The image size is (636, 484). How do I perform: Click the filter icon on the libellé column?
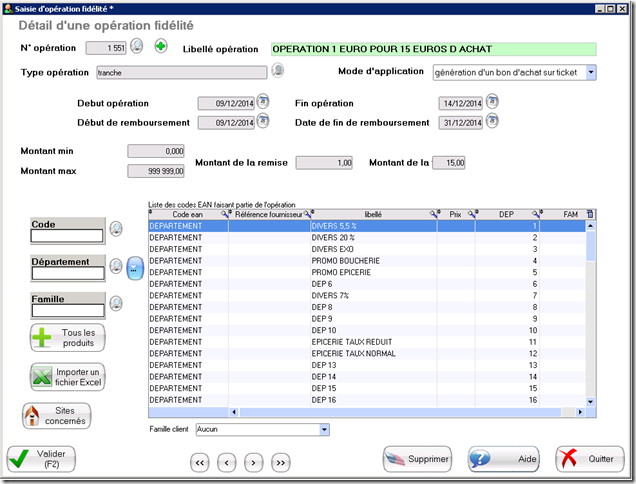click(x=435, y=214)
